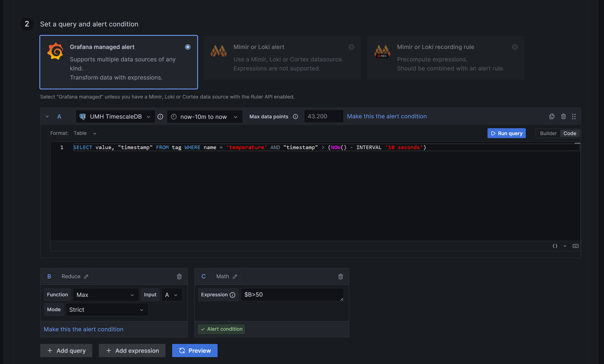The height and width of the screenshot is (364, 604).
Task: Switch to the Code editor mode
Action: pos(570,133)
